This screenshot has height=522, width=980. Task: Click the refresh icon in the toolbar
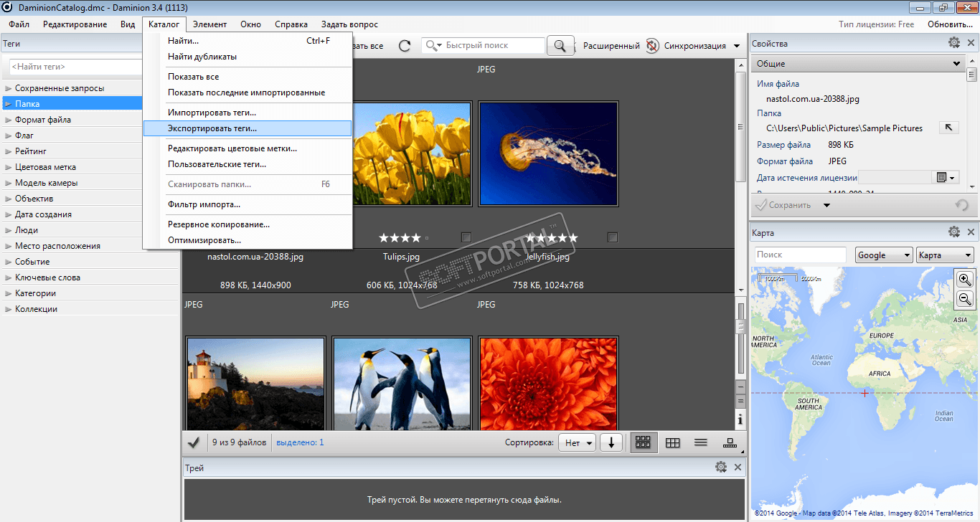pyautogui.click(x=405, y=45)
